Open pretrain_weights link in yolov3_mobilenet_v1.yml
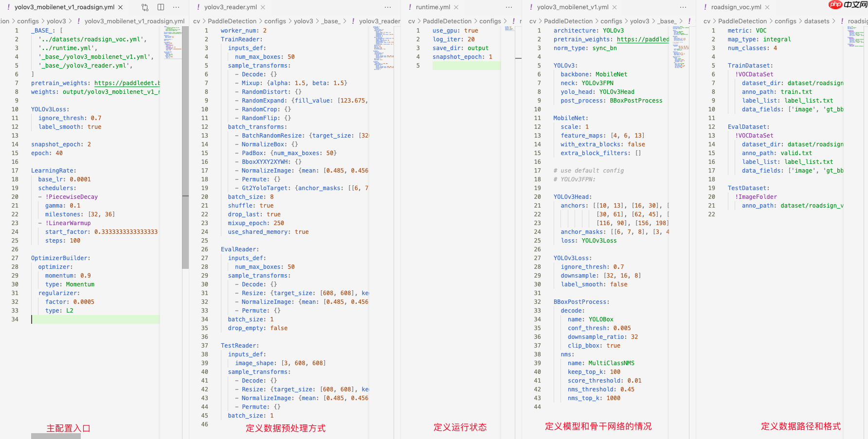Viewport: 868px width, 439px height. pos(642,39)
